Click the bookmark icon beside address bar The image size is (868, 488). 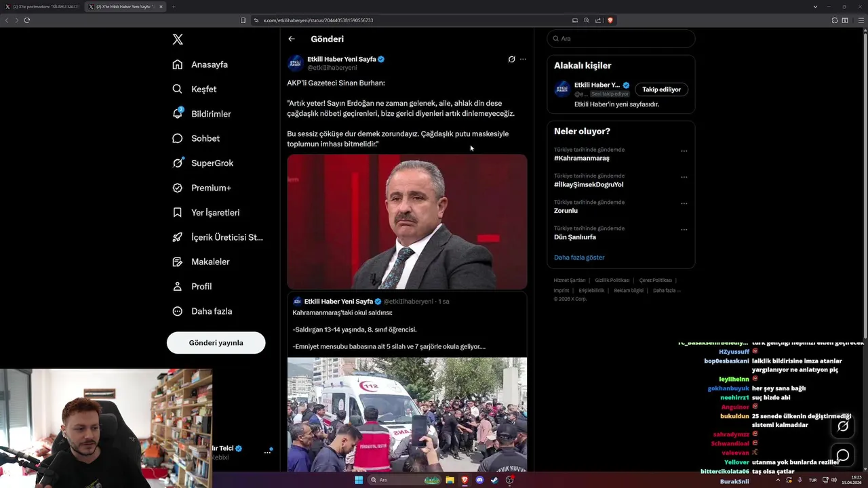(x=243, y=20)
